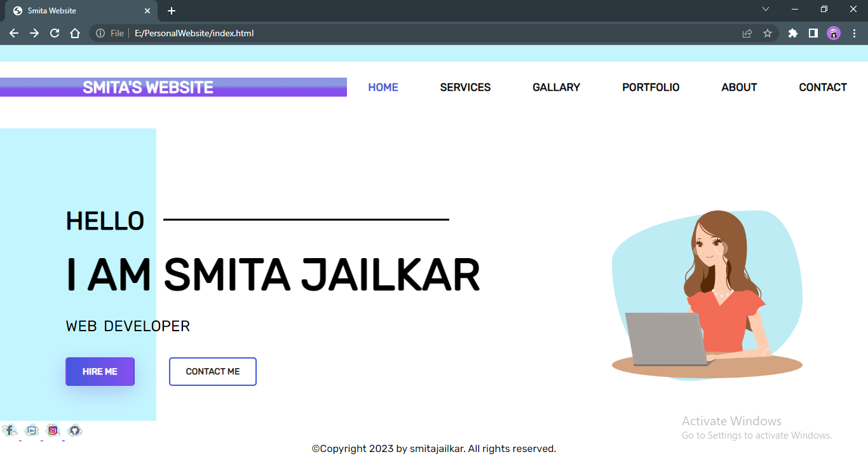Click inside the address bar

pyautogui.click(x=318, y=33)
